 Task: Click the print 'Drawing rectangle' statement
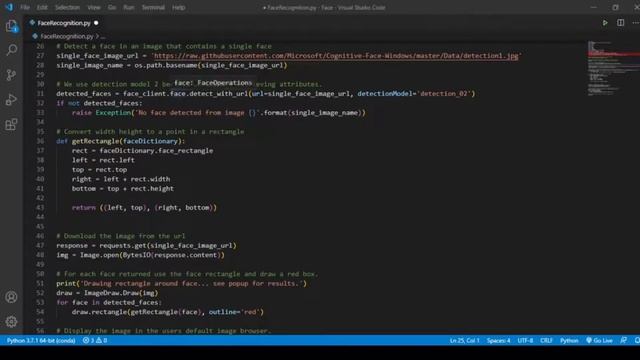pos(181,283)
